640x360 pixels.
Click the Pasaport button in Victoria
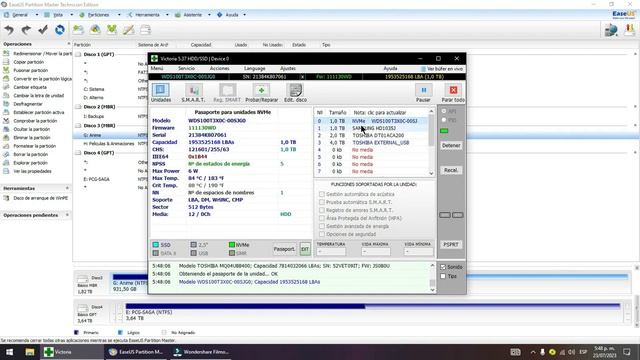284,249
